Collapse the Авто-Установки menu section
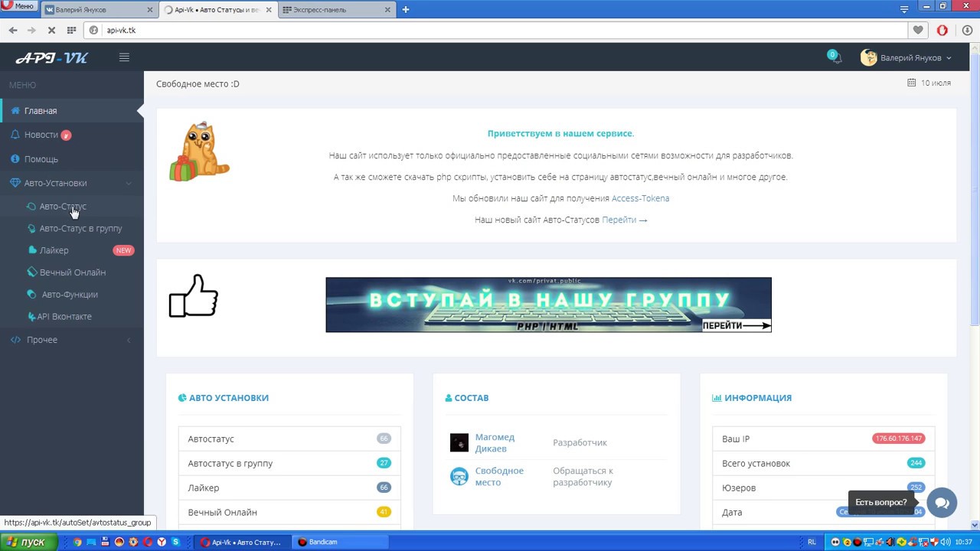 pyautogui.click(x=71, y=183)
